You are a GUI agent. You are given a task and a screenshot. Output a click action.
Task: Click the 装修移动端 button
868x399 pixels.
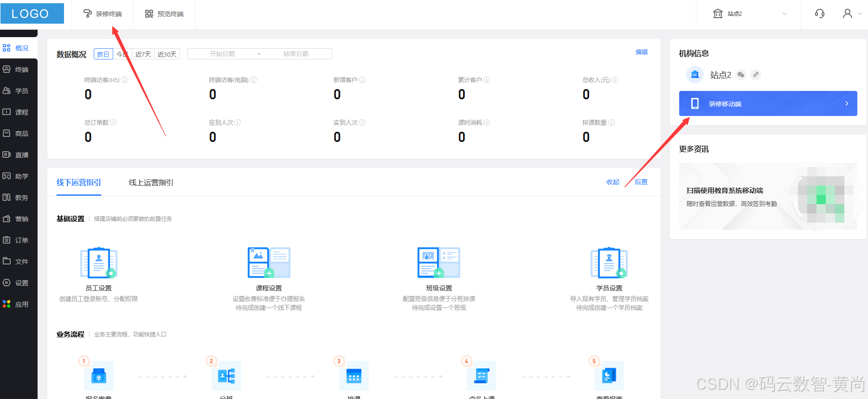pyautogui.click(x=768, y=103)
